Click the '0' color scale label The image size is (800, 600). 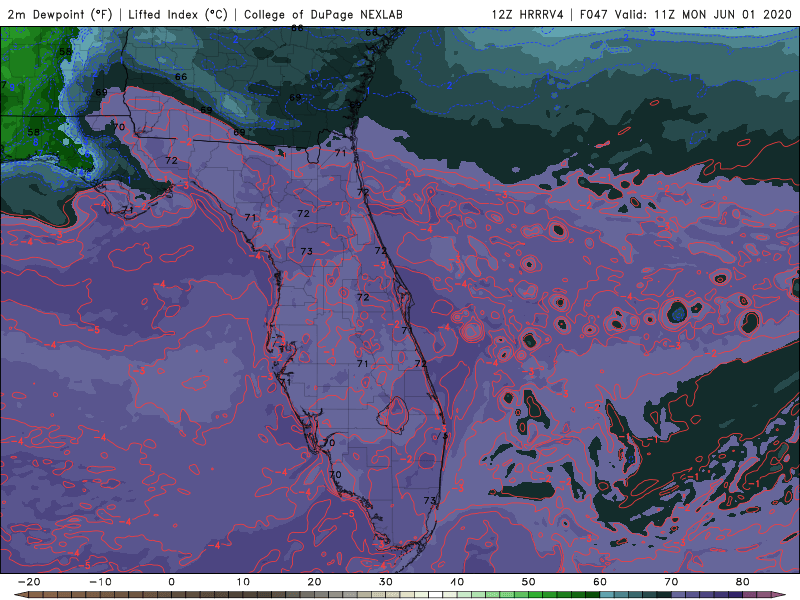click(171, 582)
